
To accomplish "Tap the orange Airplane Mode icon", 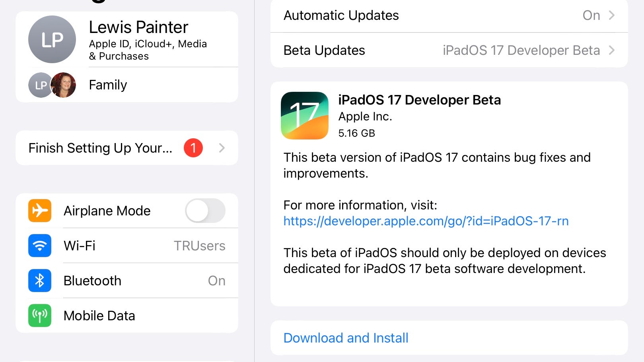I will click(40, 211).
